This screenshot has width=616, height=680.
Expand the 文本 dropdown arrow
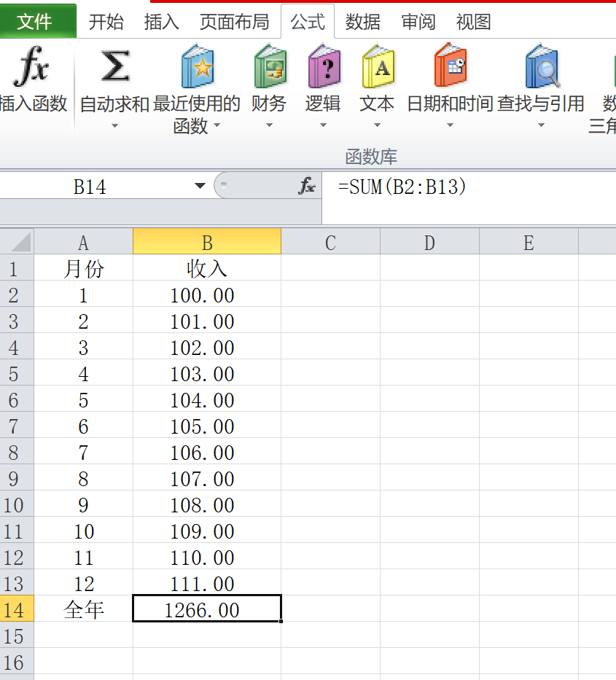point(378,125)
